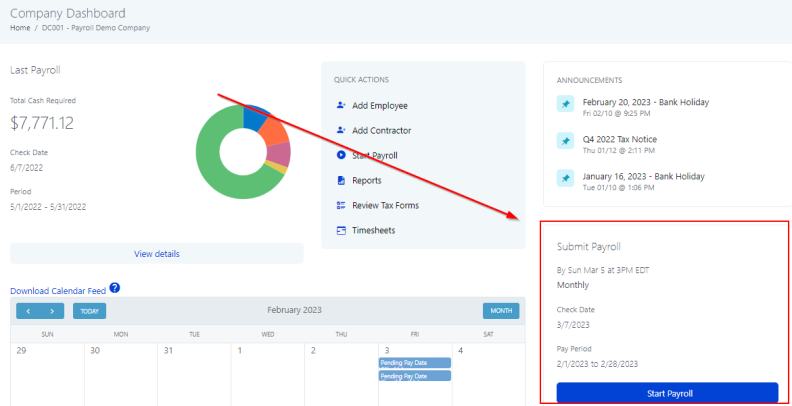Jump to today with TODAY button
The height and width of the screenshot is (406, 792).
coord(89,311)
